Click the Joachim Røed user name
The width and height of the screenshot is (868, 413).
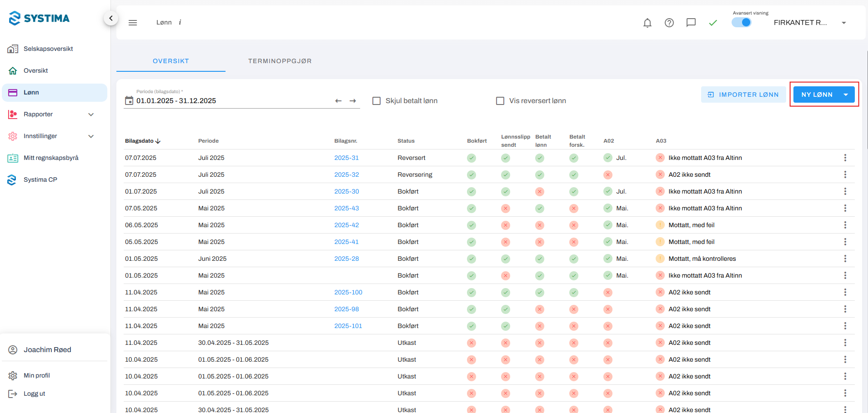click(x=47, y=349)
